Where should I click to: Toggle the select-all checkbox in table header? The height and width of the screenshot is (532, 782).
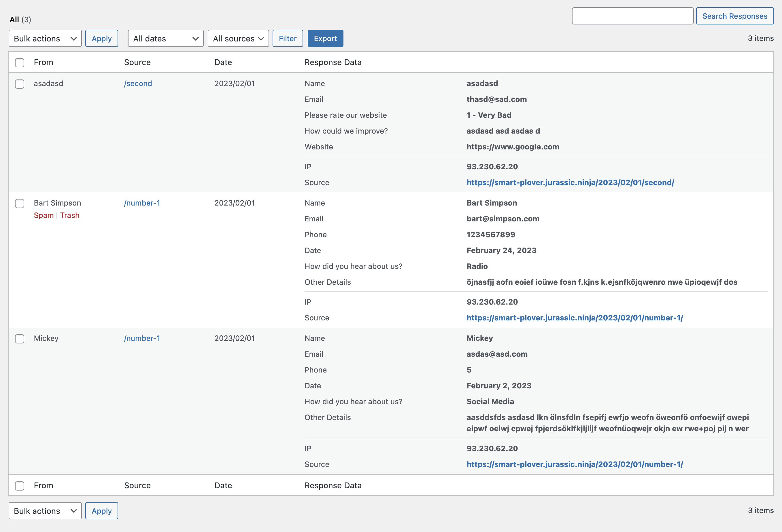point(20,62)
